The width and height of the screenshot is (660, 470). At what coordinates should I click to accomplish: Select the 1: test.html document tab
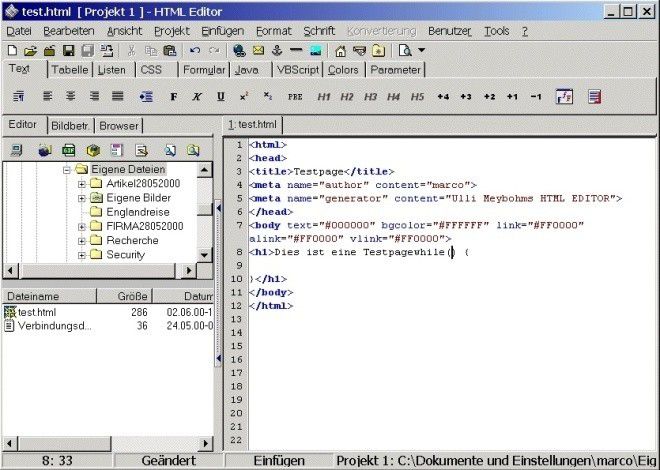(x=252, y=125)
